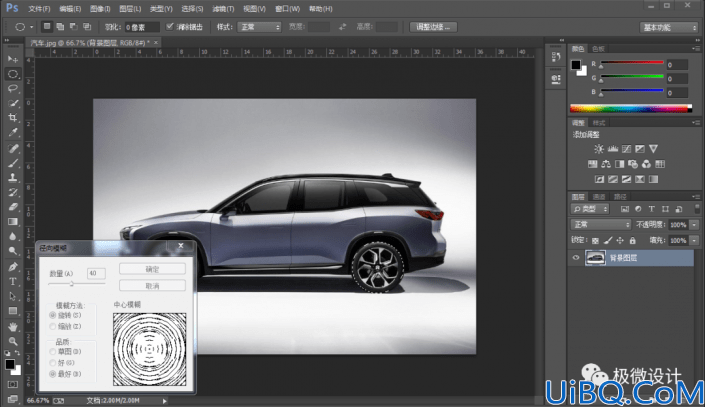
Task: Switch to the Swatches tab
Action: point(598,49)
